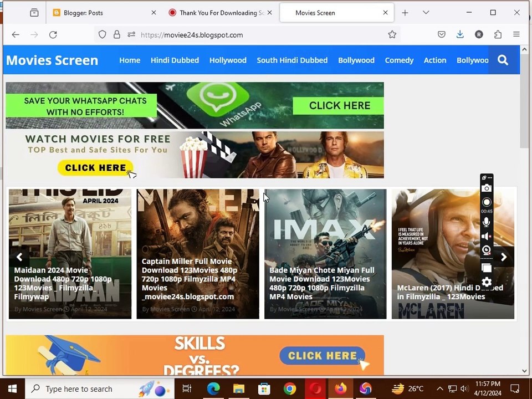Open the Windows Start menu
The width and height of the screenshot is (532, 399).
point(12,389)
